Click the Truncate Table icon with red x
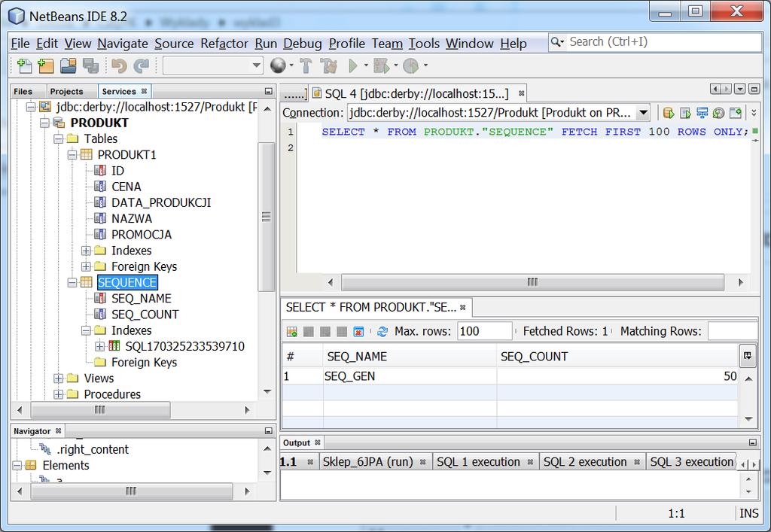The width and height of the screenshot is (771, 532). click(x=358, y=332)
